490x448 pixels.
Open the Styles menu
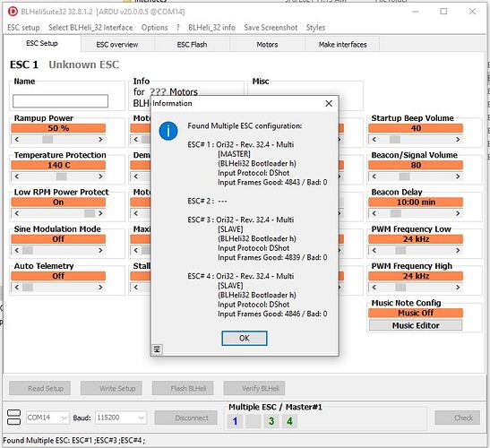[x=315, y=28]
